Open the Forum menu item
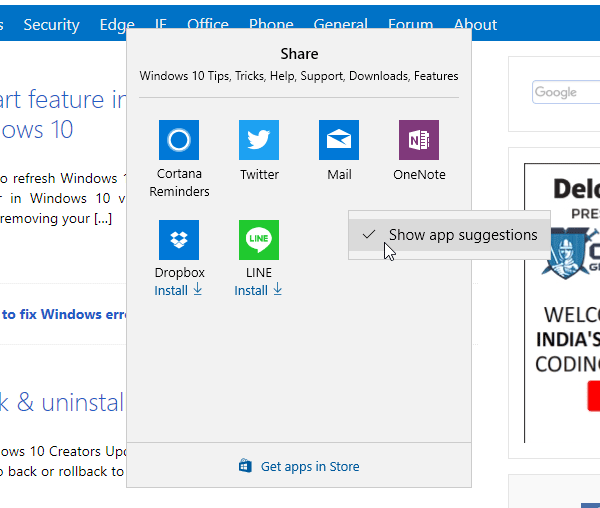The height and width of the screenshot is (508, 600). point(410,24)
